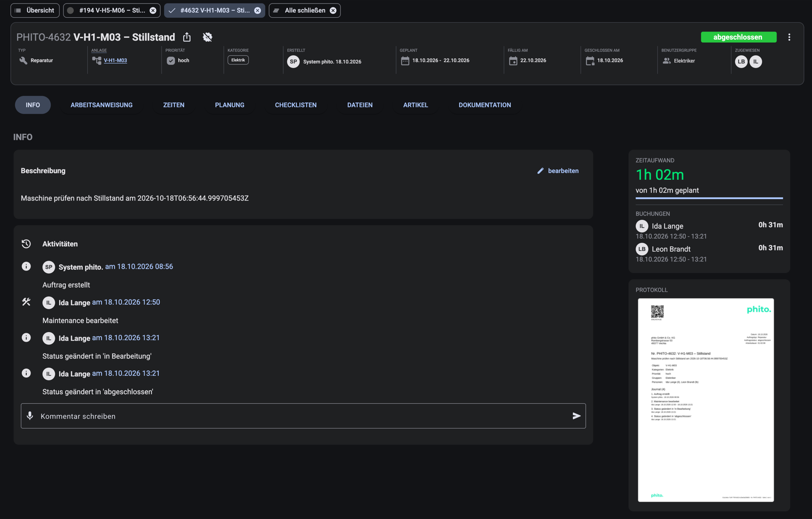Viewport: 812px width, 519px height.
Task: Open the Übersicht list view
Action: click(35, 10)
